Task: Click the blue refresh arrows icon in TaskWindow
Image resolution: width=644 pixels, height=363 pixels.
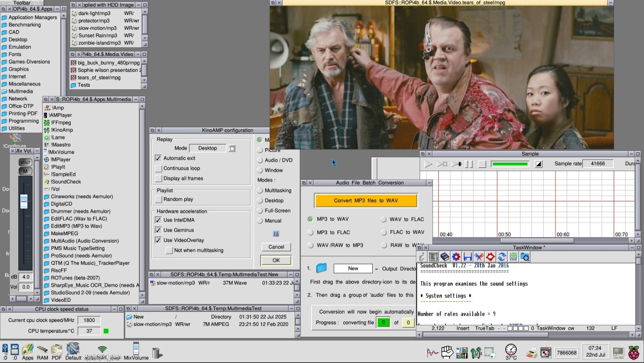Action: coord(502,257)
